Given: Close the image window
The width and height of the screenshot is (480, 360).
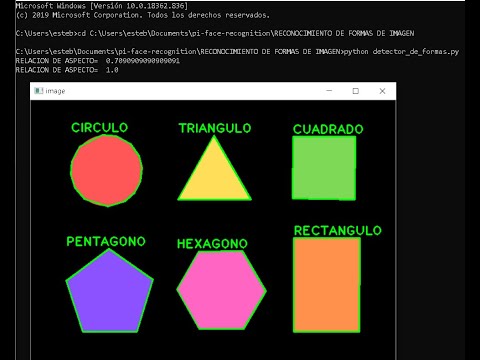Looking at the screenshot, I should [x=382, y=91].
